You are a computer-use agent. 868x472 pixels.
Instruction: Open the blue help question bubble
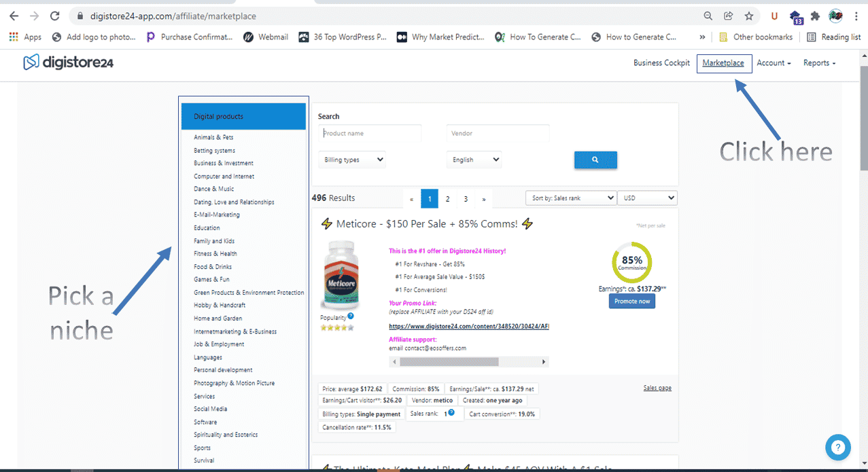(838, 447)
